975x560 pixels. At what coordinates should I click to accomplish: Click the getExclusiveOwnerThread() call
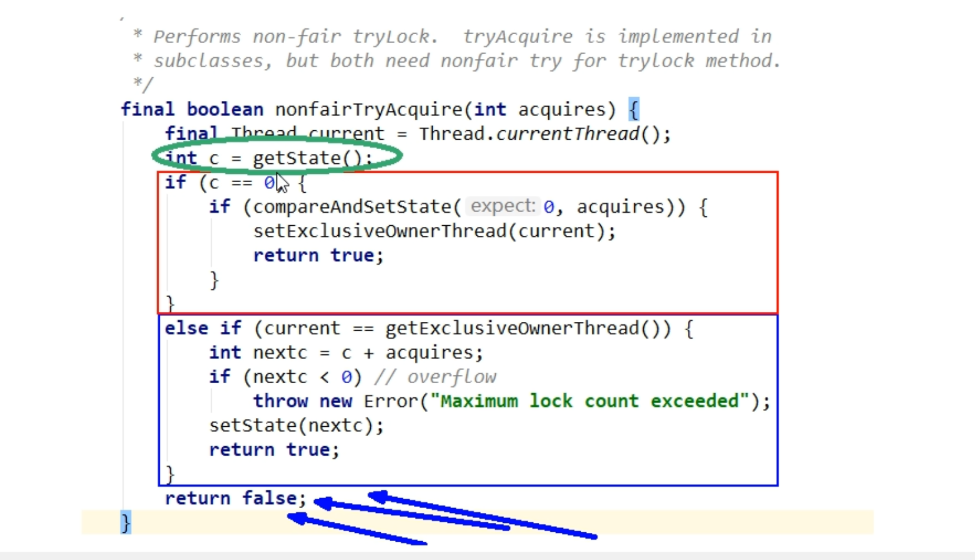528,328
